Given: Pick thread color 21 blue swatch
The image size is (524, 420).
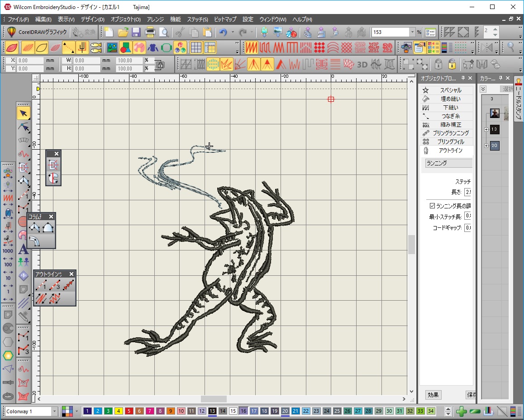Looking at the screenshot, I should (295, 411).
